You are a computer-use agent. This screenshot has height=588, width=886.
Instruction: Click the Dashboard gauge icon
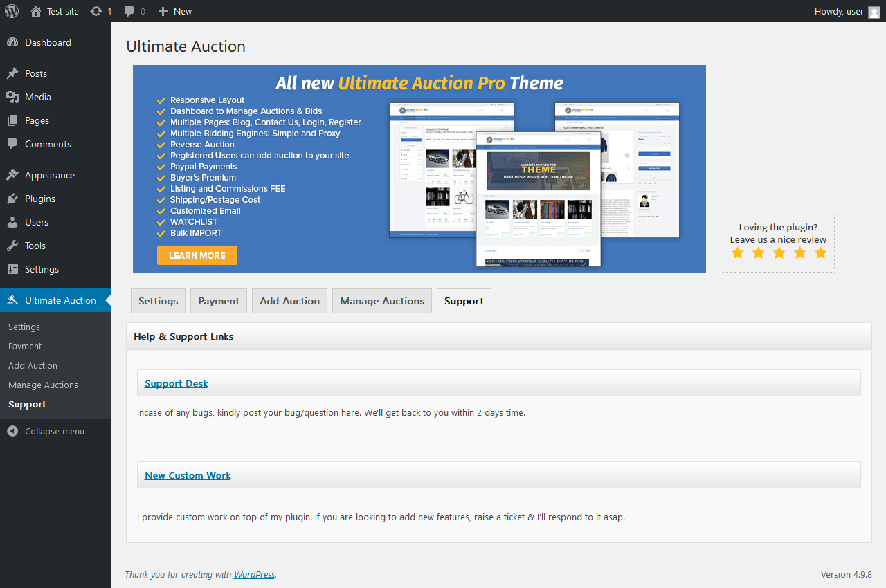(12, 42)
